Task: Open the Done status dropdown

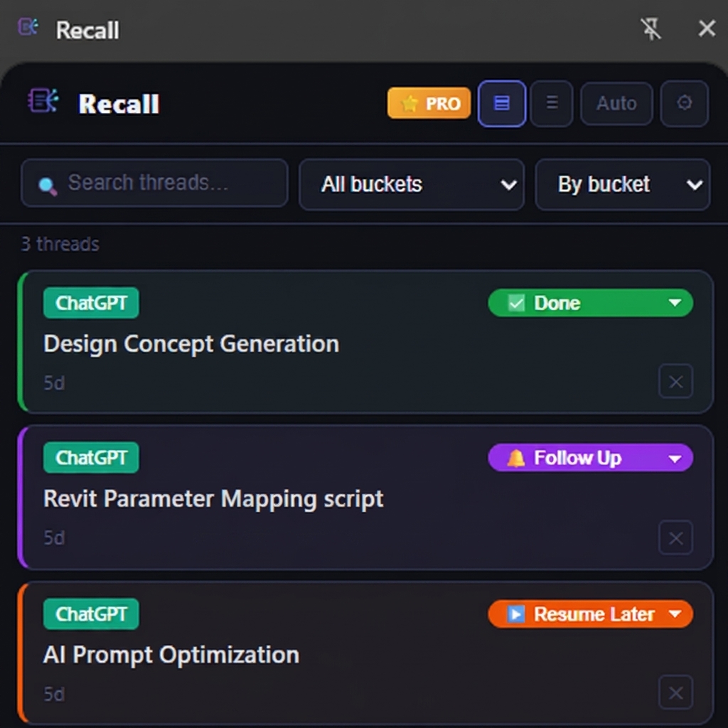Action: point(591,303)
